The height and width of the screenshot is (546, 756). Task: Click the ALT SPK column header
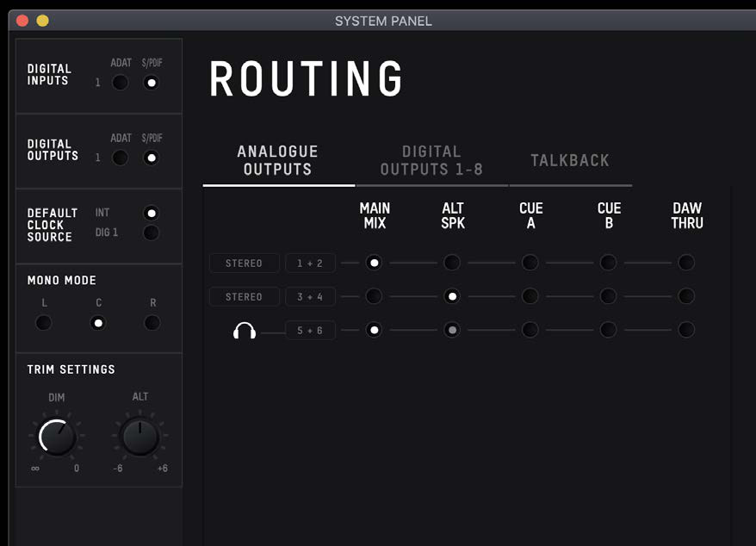453,215
